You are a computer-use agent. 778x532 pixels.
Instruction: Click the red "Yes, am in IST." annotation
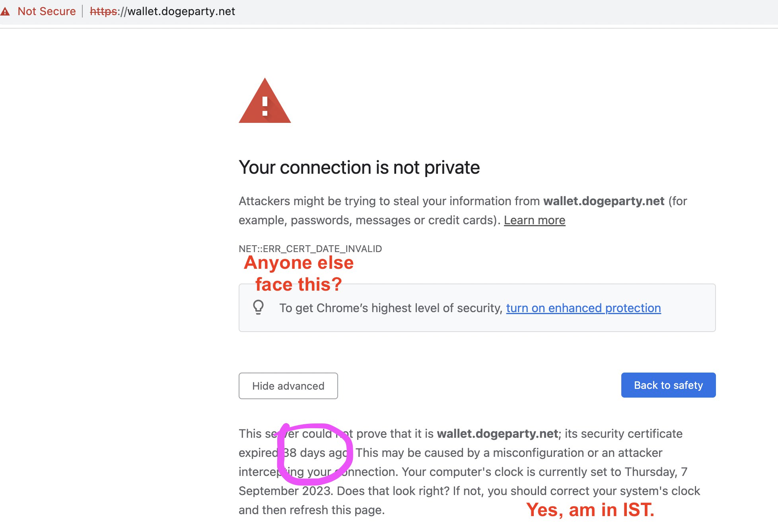[x=590, y=510]
